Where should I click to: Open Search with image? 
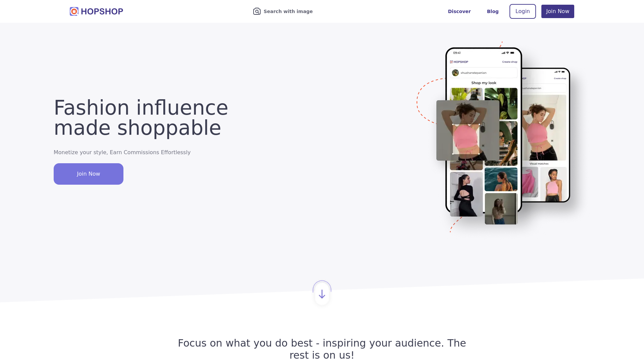283,11
